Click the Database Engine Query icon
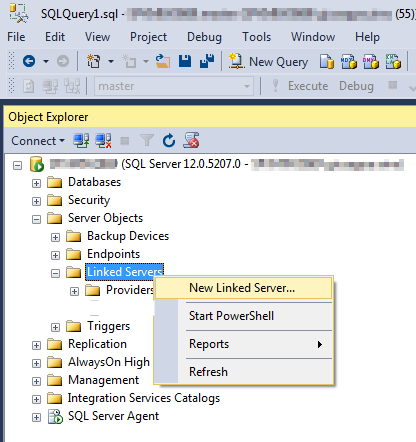 point(327,62)
